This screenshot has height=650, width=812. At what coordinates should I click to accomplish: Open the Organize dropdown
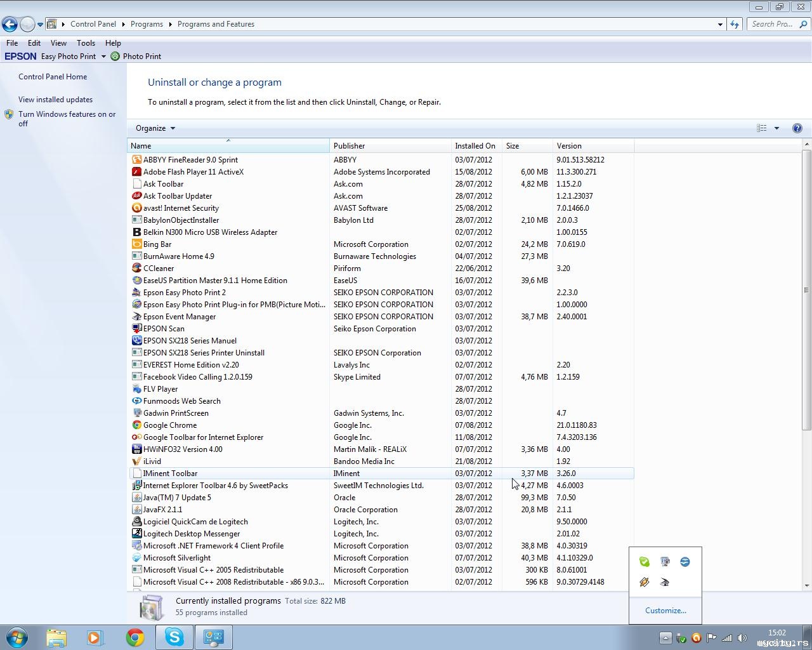(x=155, y=128)
